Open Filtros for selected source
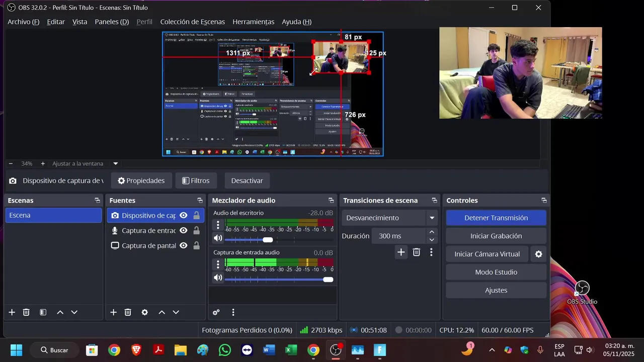The height and width of the screenshot is (362, 644). click(196, 180)
